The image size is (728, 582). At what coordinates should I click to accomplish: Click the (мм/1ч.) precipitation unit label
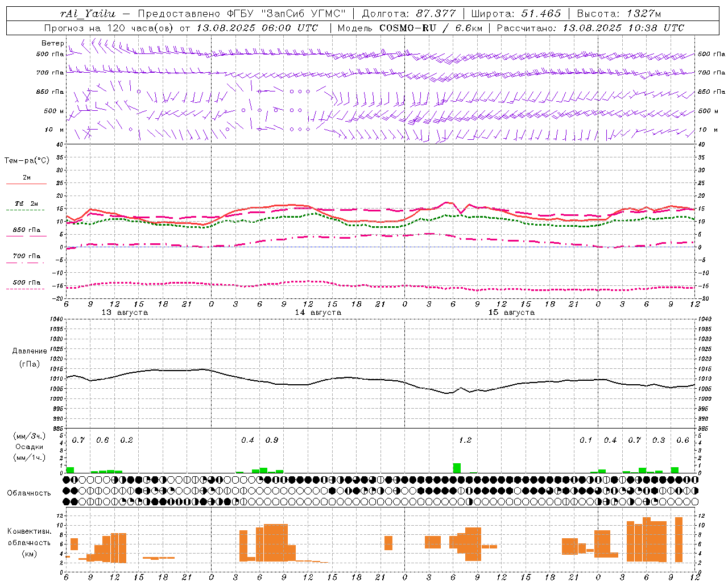(29, 458)
